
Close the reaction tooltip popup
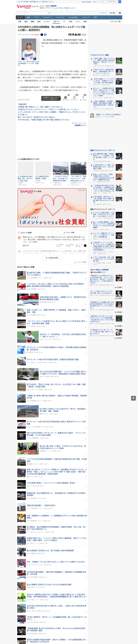60,97
